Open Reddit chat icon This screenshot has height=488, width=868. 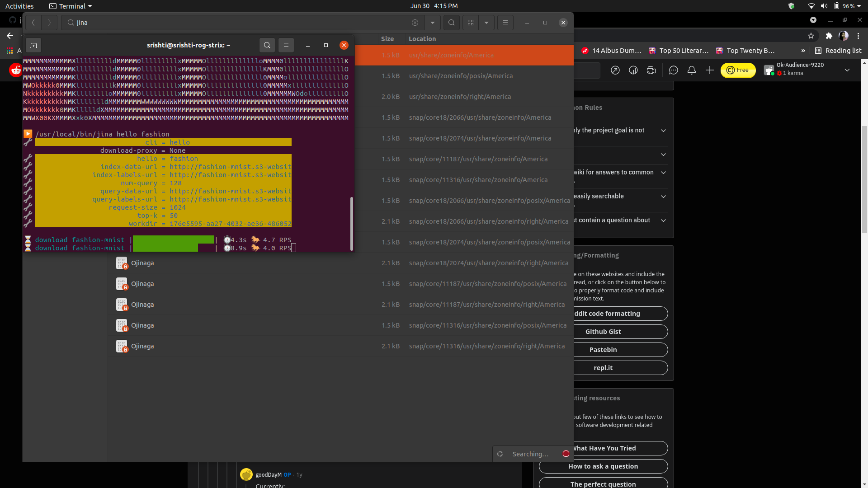[674, 70]
